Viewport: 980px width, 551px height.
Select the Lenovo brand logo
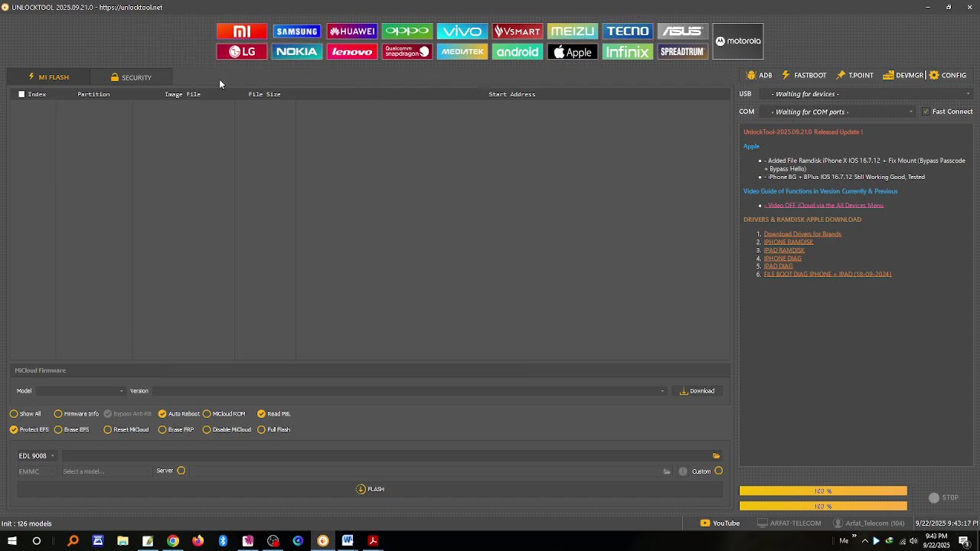coord(352,52)
